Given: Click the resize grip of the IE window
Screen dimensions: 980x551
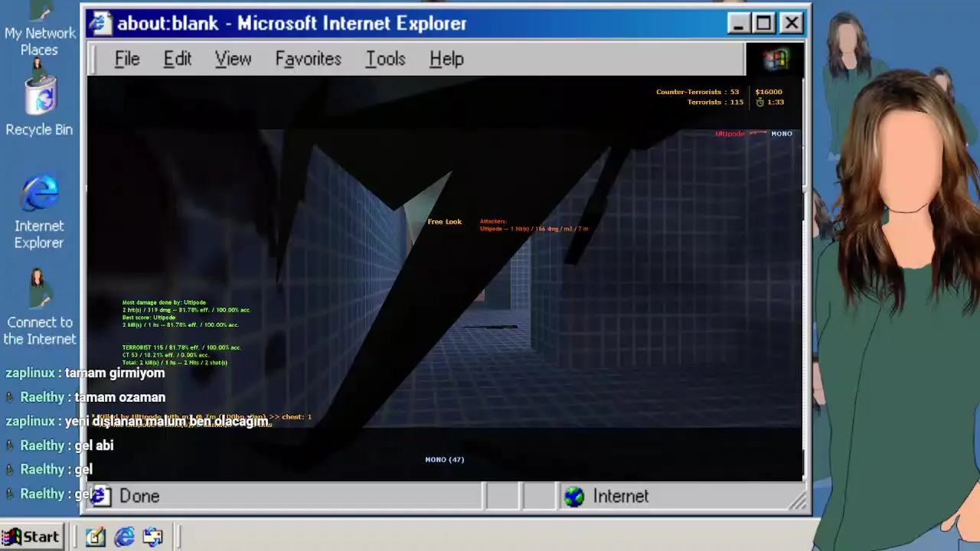Looking at the screenshot, I should click(x=799, y=501).
